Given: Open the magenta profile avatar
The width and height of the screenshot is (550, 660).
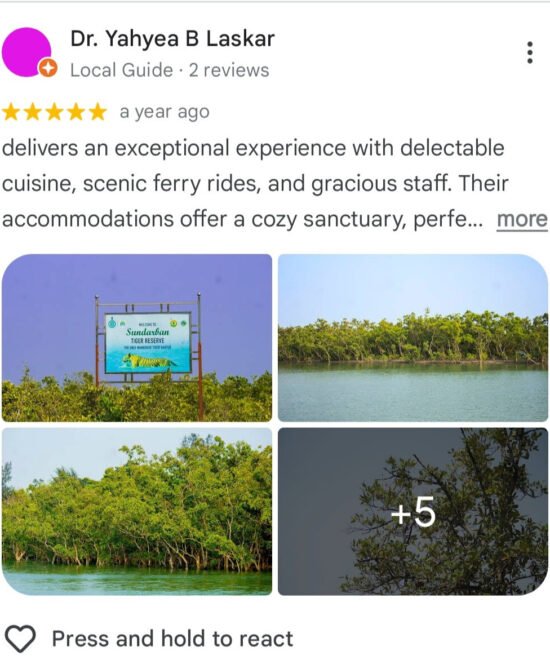Looking at the screenshot, I should tap(27, 52).
